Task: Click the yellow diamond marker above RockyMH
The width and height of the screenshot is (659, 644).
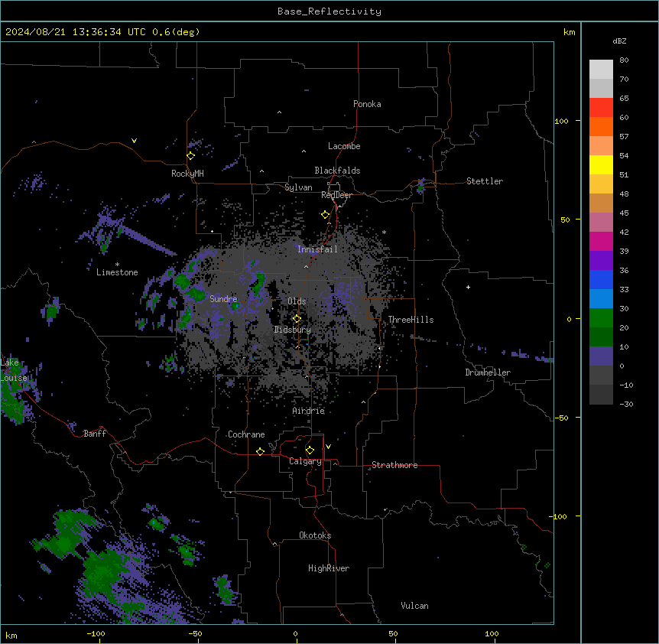Action: click(191, 156)
